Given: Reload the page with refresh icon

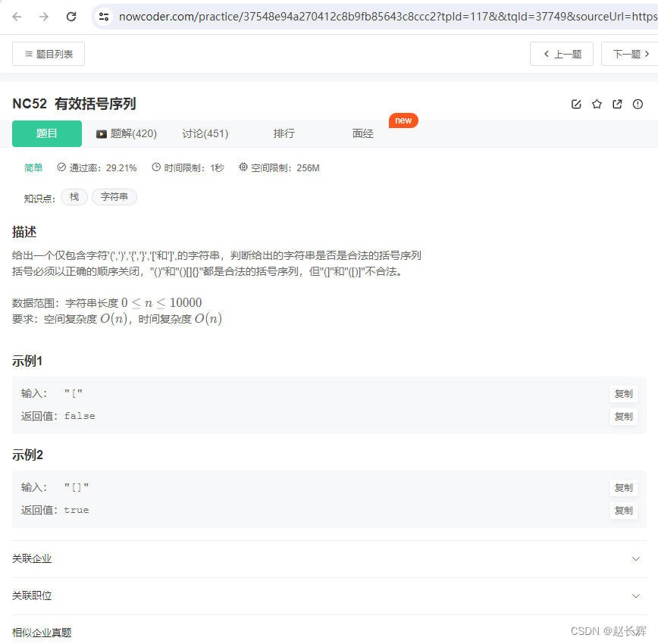Looking at the screenshot, I should 70,15.
